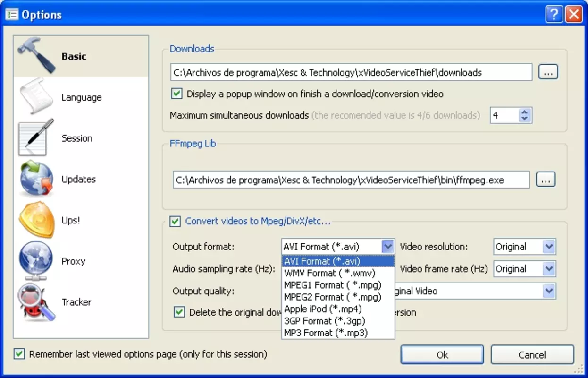Increase maximum simultaneous downloads spinner
Image resolution: width=588 pixels, height=378 pixels.
tap(525, 112)
